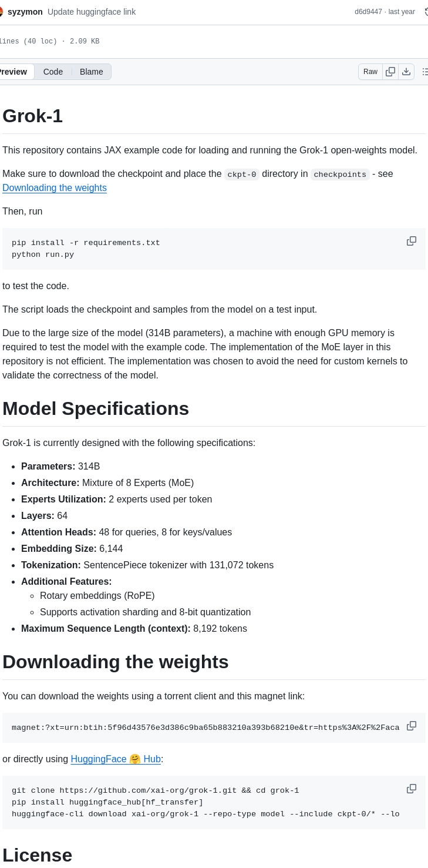View commit history via the history icon
The width and height of the screenshot is (428, 868).
click(426, 11)
